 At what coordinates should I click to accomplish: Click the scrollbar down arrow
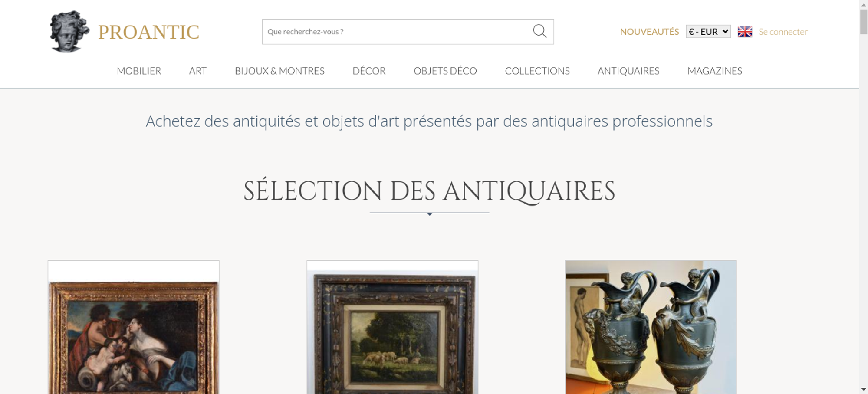click(864, 390)
